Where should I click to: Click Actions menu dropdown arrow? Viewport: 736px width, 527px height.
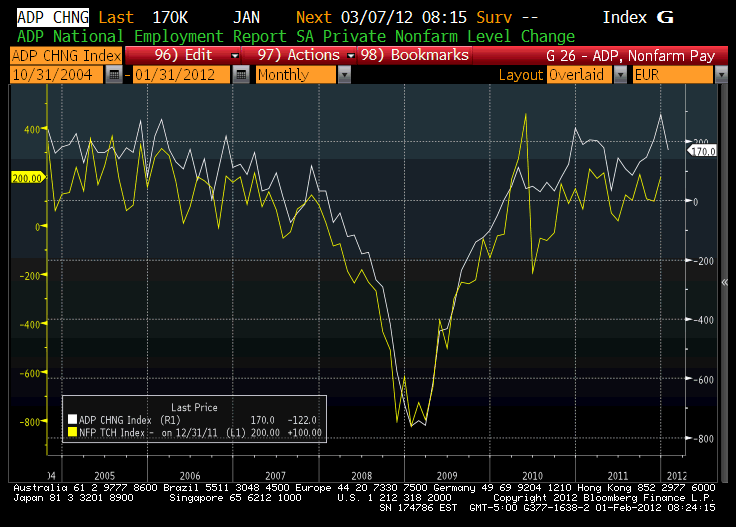click(351, 56)
